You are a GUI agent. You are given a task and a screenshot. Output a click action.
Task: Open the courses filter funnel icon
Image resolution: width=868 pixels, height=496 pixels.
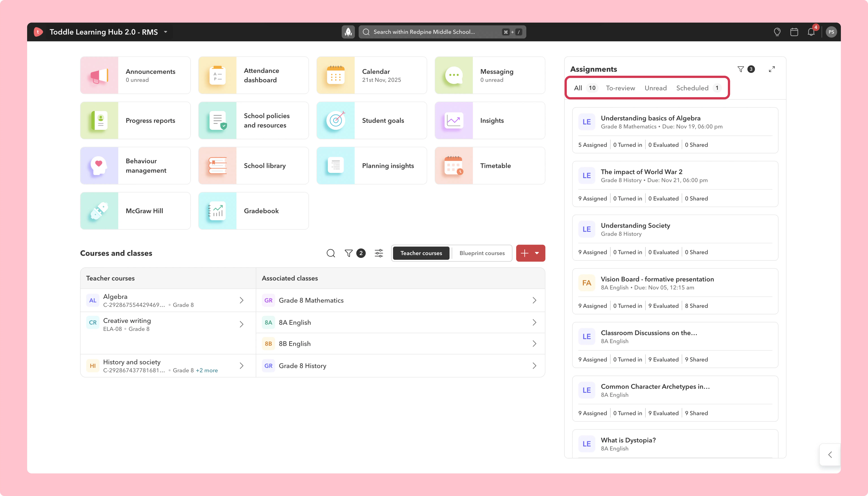coord(349,253)
